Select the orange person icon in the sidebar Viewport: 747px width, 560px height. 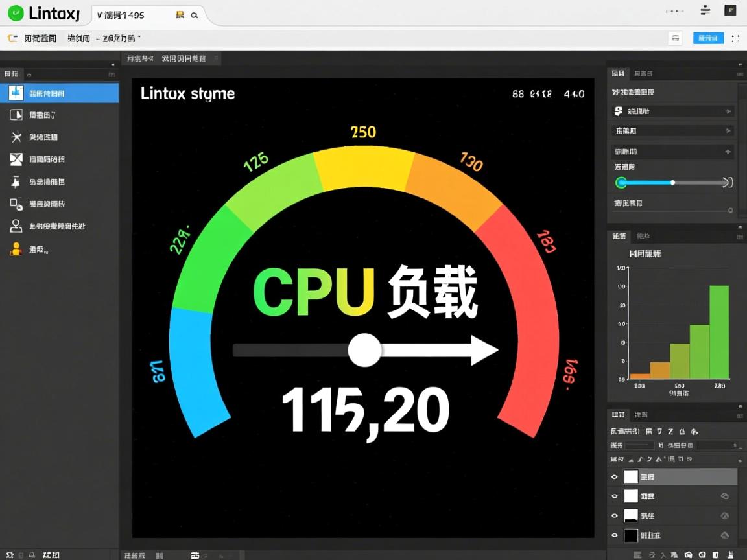(17, 248)
